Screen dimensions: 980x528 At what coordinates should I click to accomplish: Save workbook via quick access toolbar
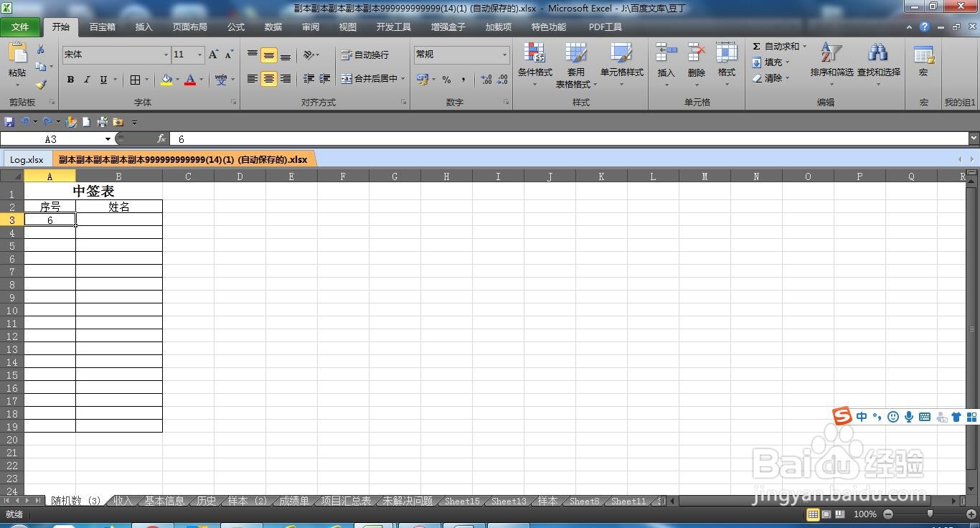tap(9, 122)
